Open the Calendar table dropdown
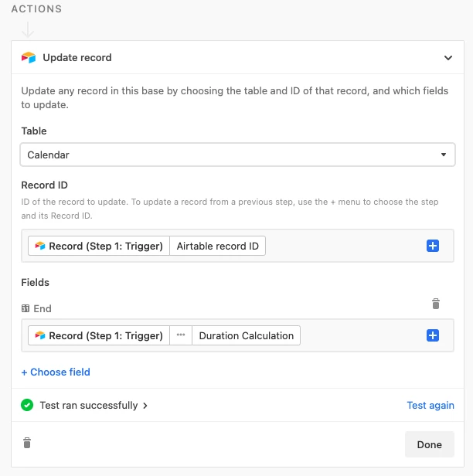Screen dimensions: 473x476 [237, 155]
